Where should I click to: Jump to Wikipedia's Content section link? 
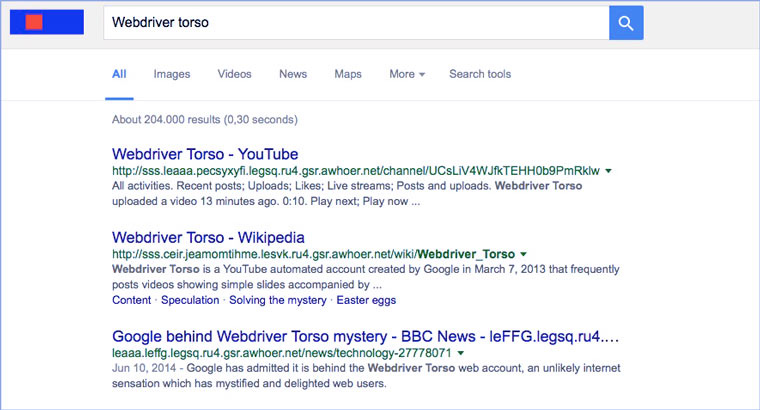132,300
